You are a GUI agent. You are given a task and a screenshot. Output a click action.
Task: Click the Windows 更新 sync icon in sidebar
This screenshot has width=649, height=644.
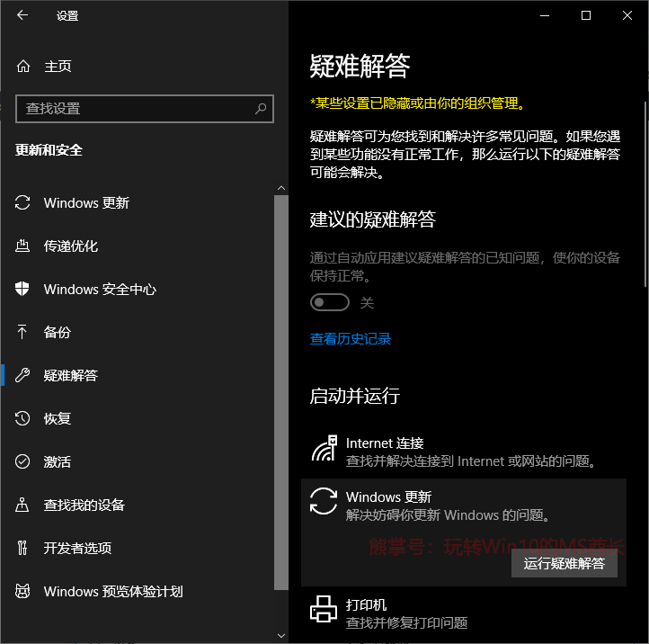point(22,202)
